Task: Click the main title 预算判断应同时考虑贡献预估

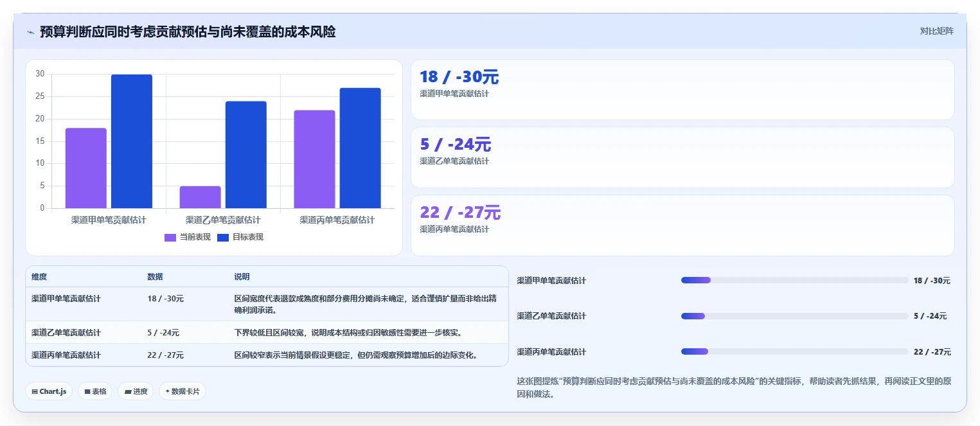Action: 188,31
